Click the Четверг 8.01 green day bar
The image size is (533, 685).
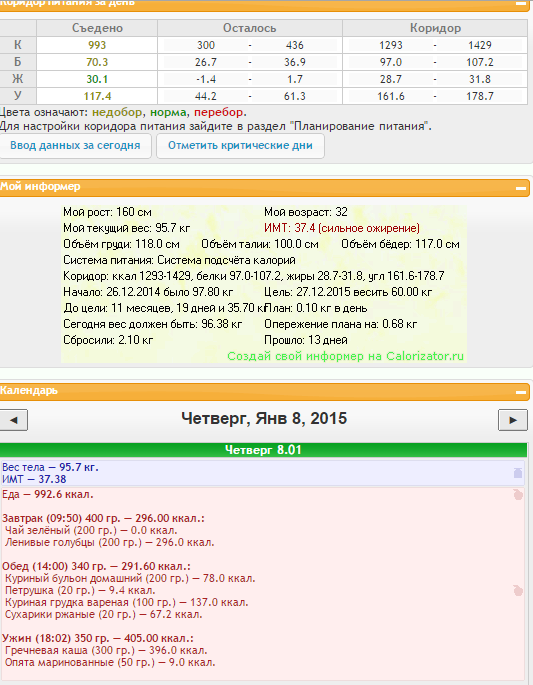[263, 450]
